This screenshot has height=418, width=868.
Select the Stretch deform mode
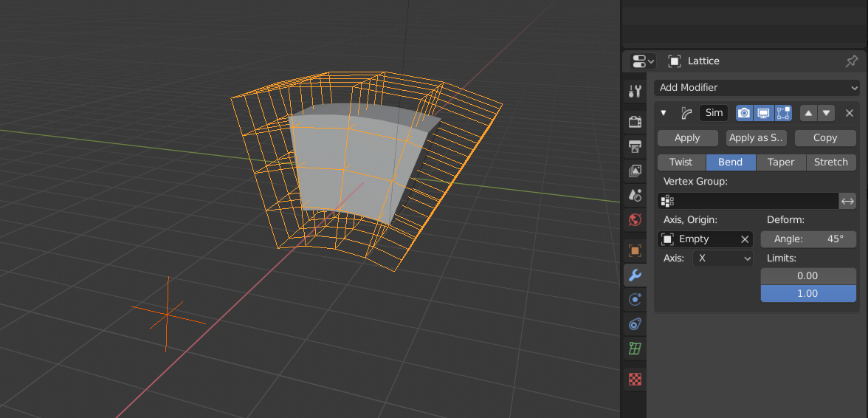click(831, 162)
